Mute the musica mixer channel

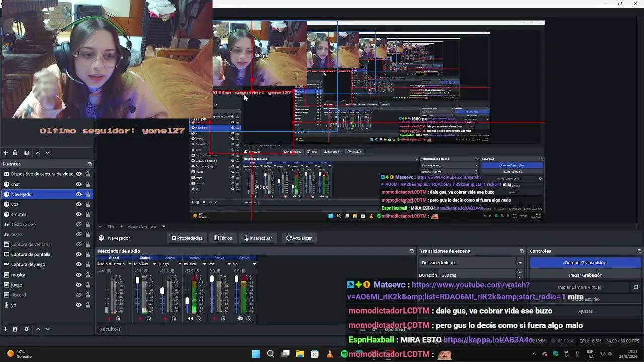(x=190, y=318)
